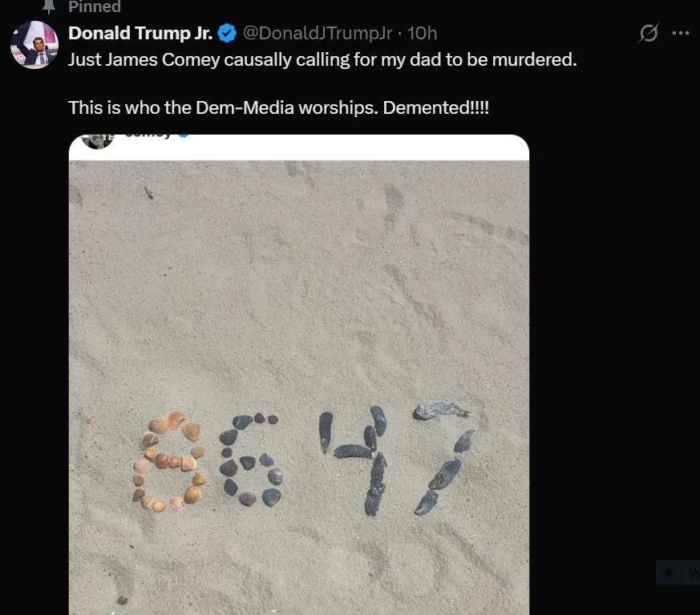Screen dimensions: 700x615
Task: Click Donald Trump Jr.'s blue verified badge
Action: (x=225, y=34)
